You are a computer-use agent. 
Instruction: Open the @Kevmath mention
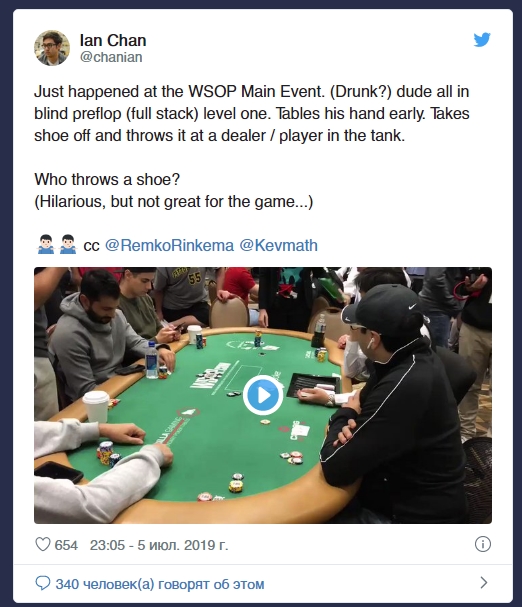tap(278, 245)
